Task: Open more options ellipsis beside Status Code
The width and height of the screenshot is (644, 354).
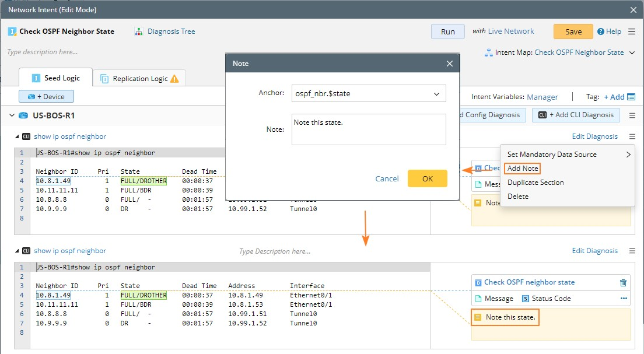Action: pos(624,299)
